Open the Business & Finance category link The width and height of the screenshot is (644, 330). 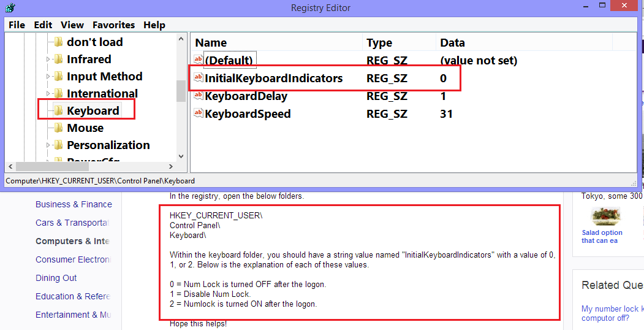click(x=74, y=204)
